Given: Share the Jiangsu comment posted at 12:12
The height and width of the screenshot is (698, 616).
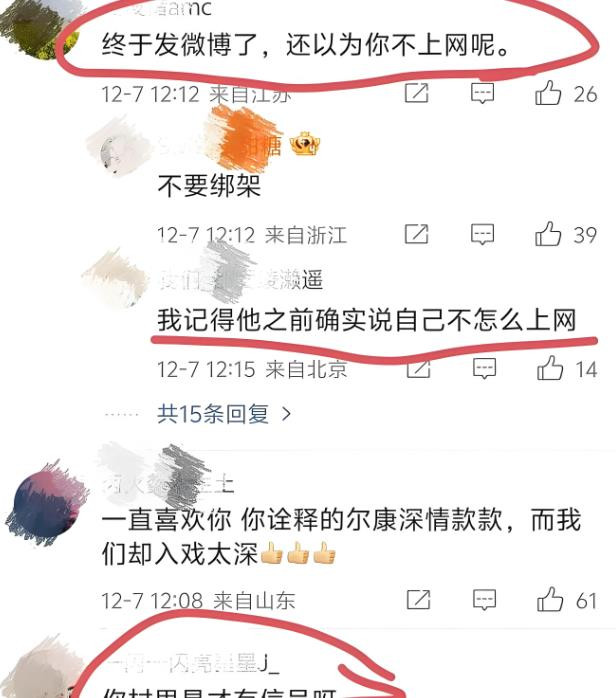Looking at the screenshot, I should 417,93.
